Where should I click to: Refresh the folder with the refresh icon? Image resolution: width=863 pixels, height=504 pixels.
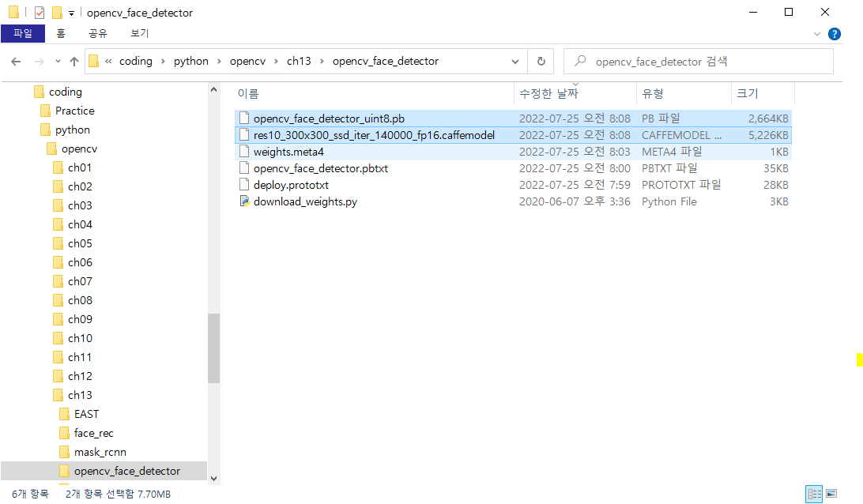[540, 61]
